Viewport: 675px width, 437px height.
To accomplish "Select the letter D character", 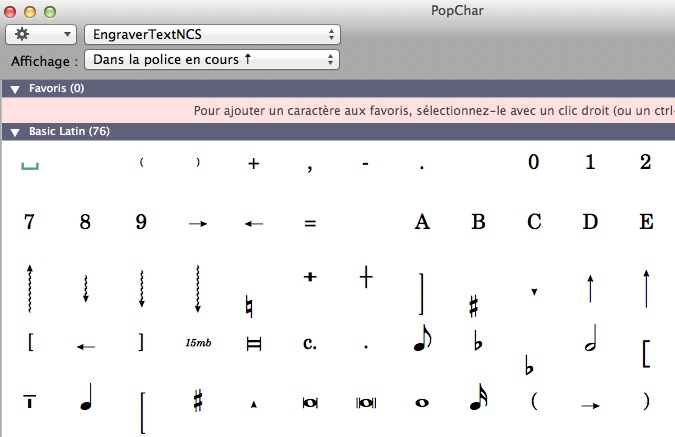I will coord(590,222).
